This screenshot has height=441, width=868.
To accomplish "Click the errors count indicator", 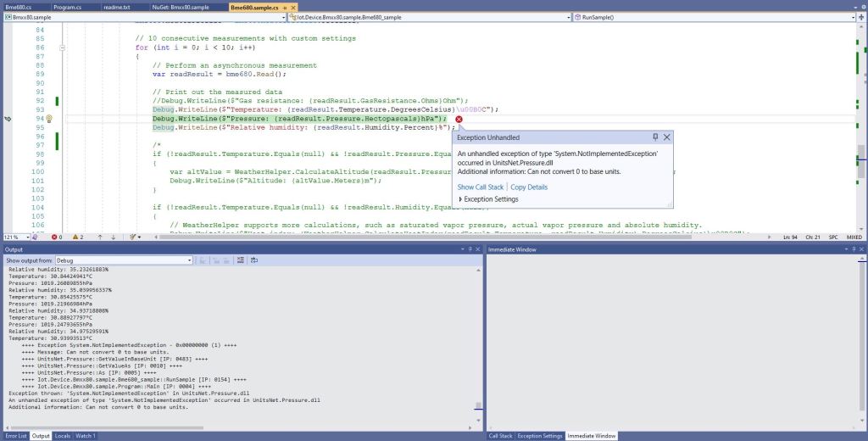I will 57,237.
